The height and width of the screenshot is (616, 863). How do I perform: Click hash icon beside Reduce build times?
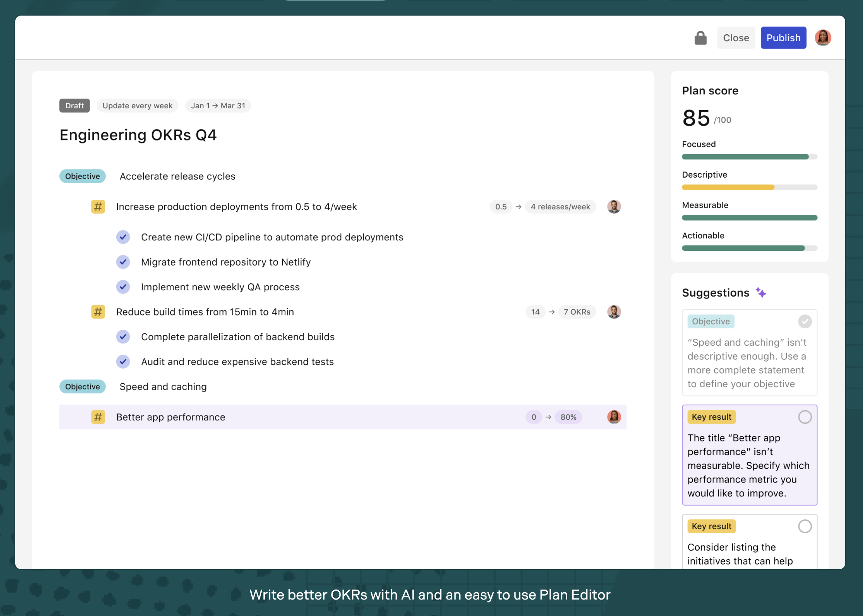click(98, 312)
